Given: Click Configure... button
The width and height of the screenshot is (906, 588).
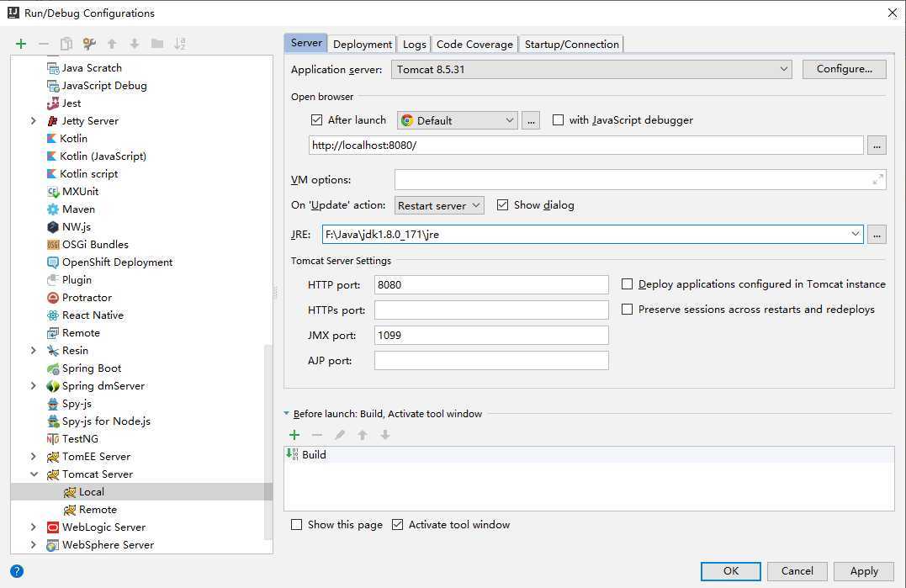Looking at the screenshot, I should click(x=845, y=69).
